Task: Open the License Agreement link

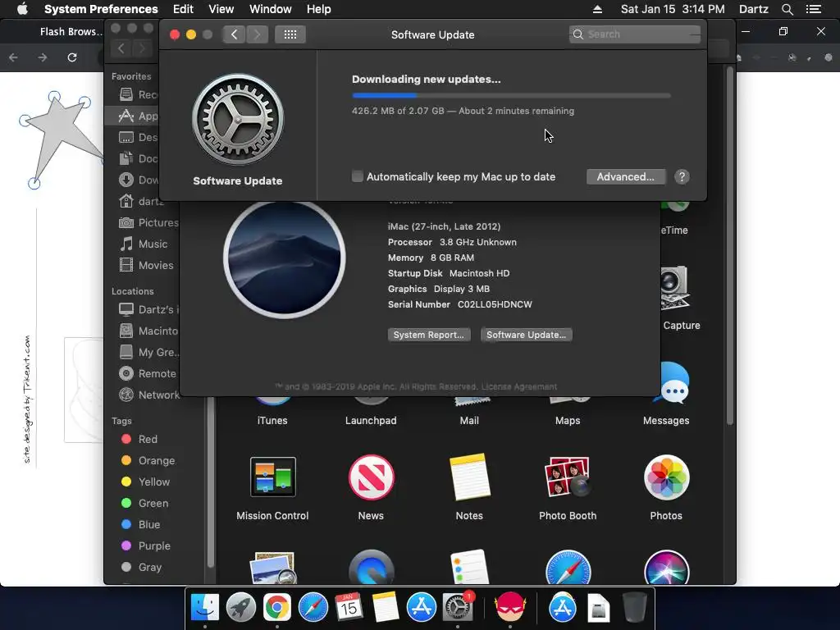Action: point(519,387)
